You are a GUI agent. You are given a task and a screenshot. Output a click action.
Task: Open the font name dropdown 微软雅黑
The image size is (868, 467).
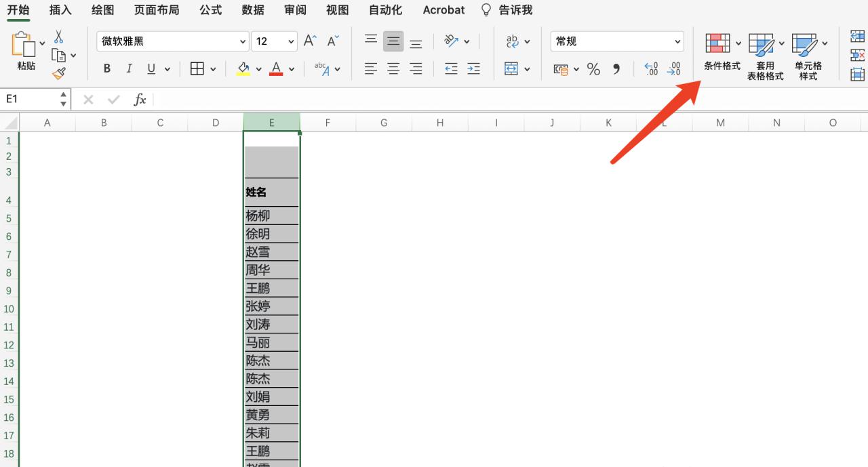243,41
